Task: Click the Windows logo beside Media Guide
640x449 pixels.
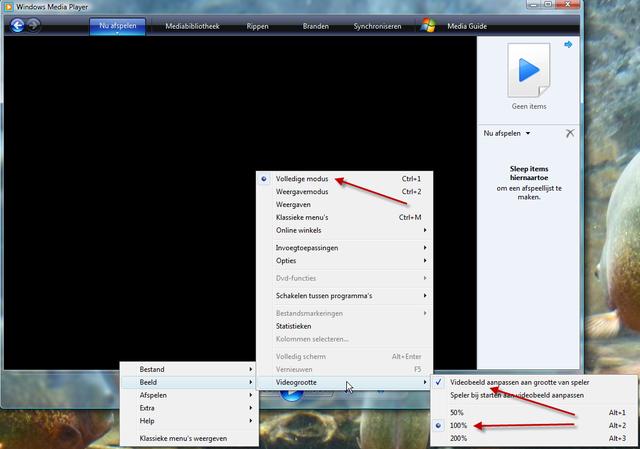Action: [428, 25]
